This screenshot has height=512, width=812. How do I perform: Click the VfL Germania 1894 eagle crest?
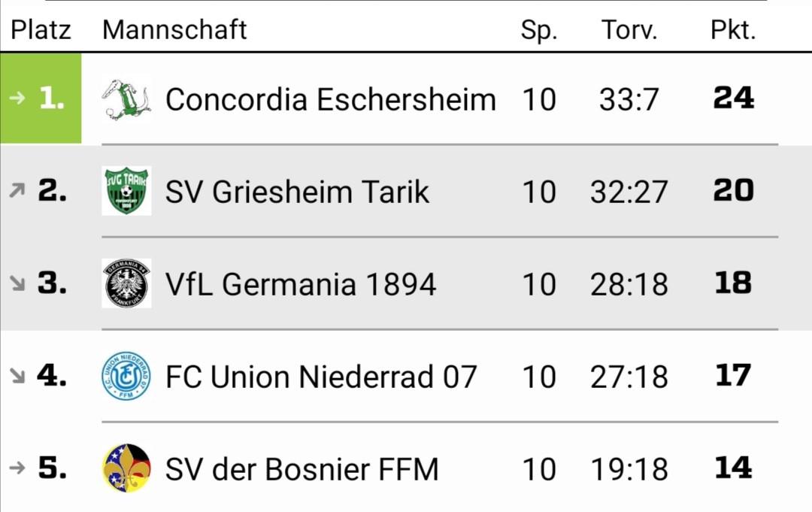pyautogui.click(x=126, y=283)
